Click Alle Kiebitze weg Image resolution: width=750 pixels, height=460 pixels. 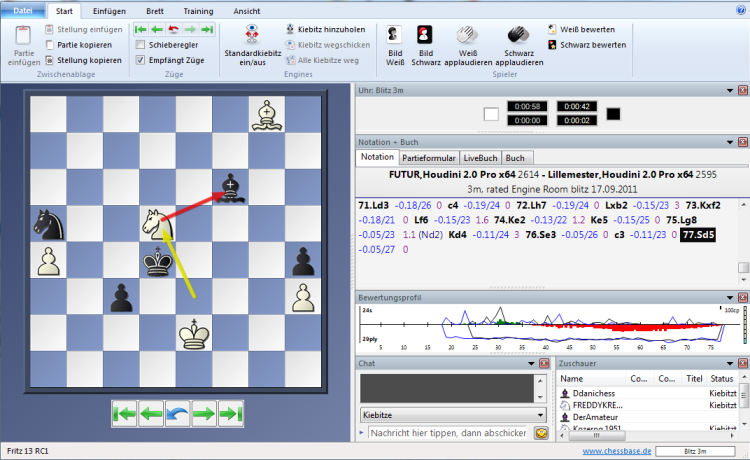pos(322,60)
